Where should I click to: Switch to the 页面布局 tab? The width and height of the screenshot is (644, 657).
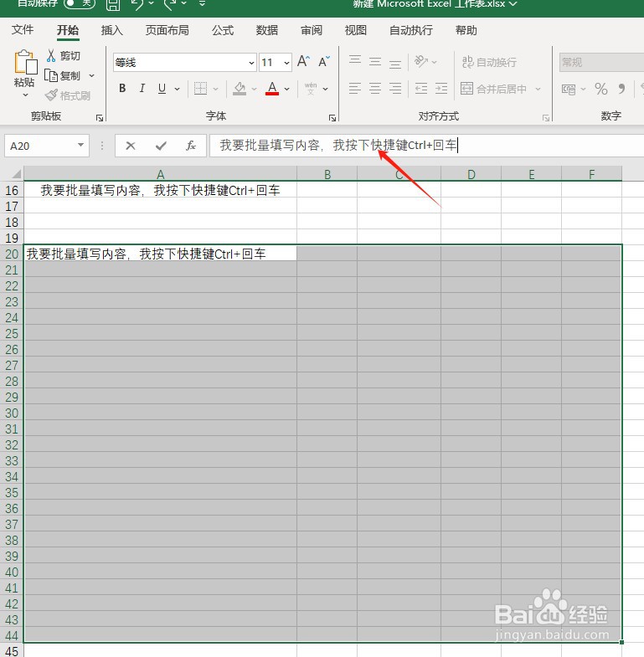point(167,30)
